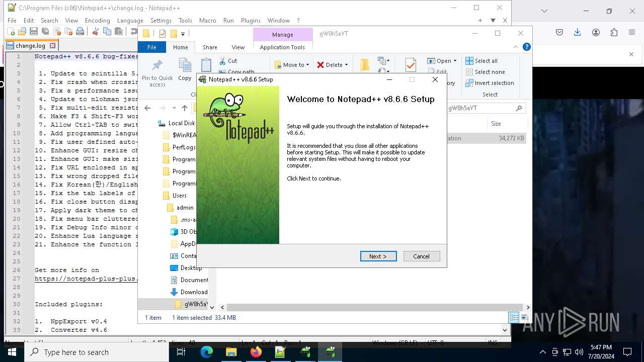Open the Application Tools tab in File Explorer
The height and width of the screenshot is (362, 644).
282,47
